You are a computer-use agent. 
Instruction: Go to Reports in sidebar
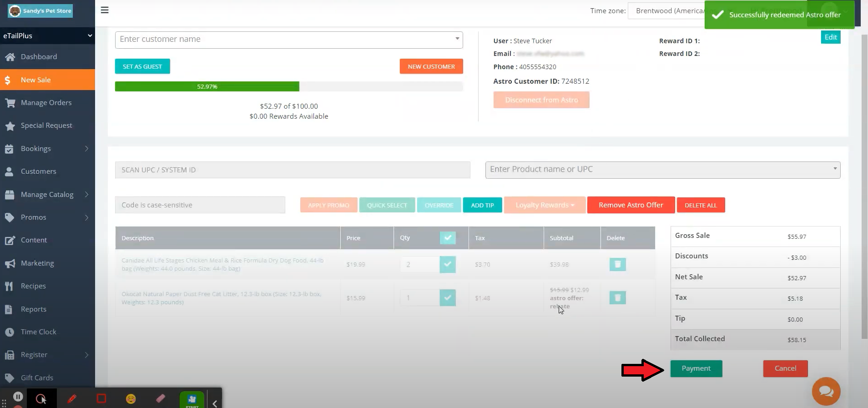(34, 309)
